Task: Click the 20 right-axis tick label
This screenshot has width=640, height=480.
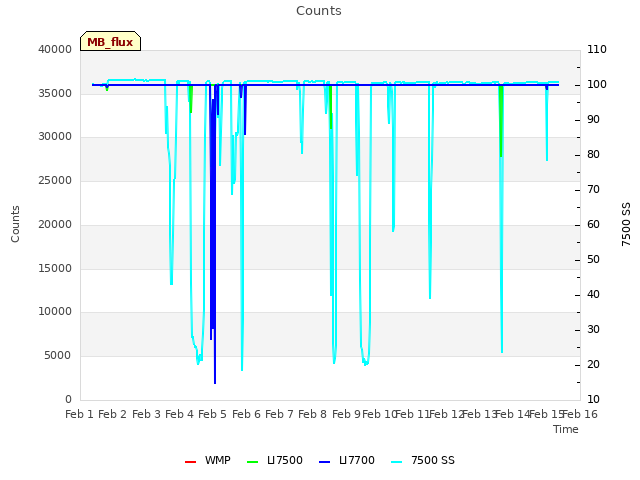Action: (593, 364)
